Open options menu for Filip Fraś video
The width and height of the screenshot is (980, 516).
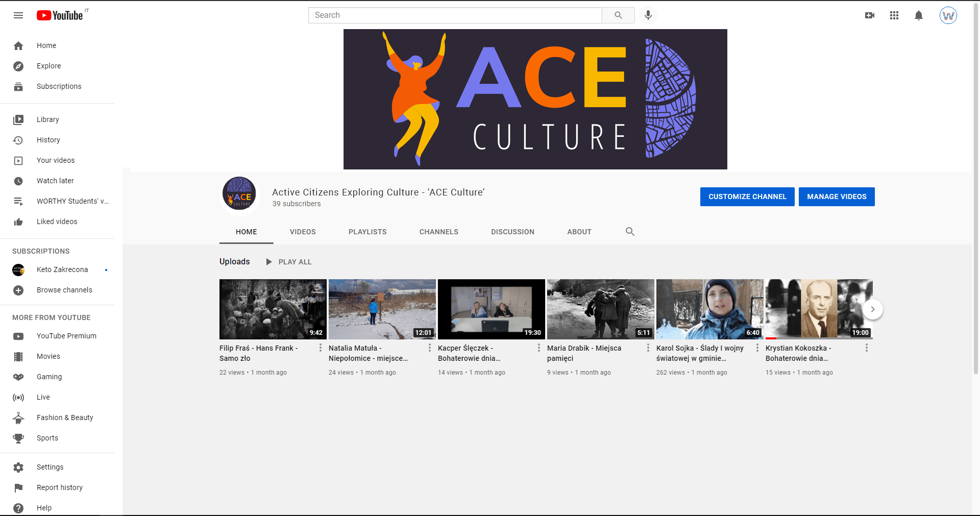coord(321,348)
